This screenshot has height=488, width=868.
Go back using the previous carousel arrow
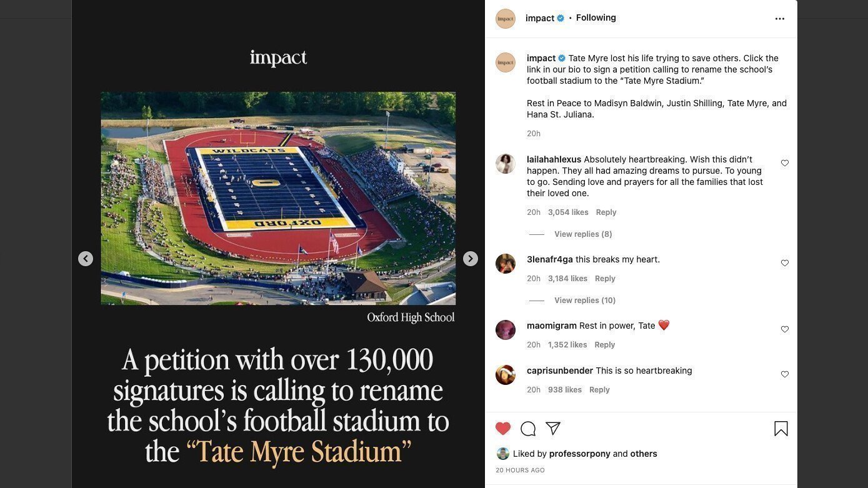pos(86,258)
